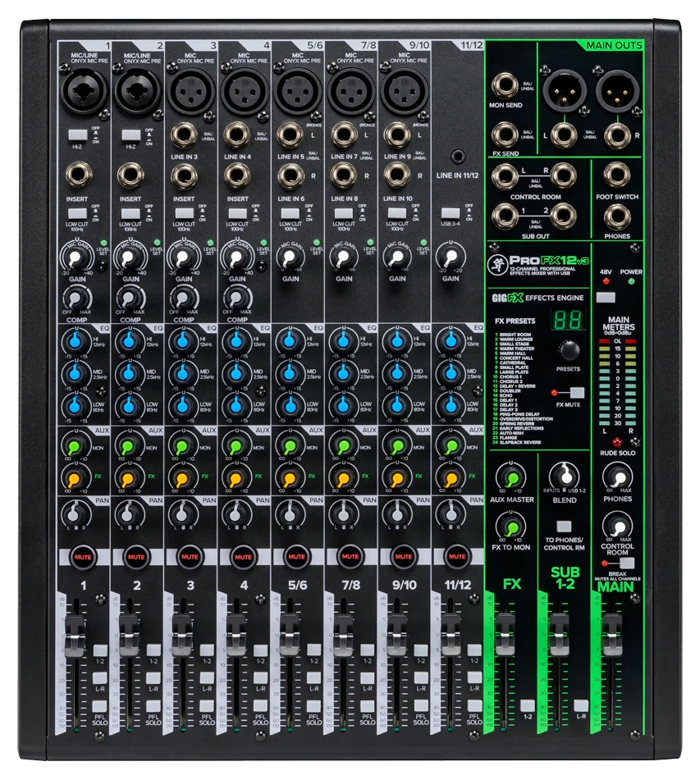Click the 1-2 assign button on channel 7/8

point(368,650)
